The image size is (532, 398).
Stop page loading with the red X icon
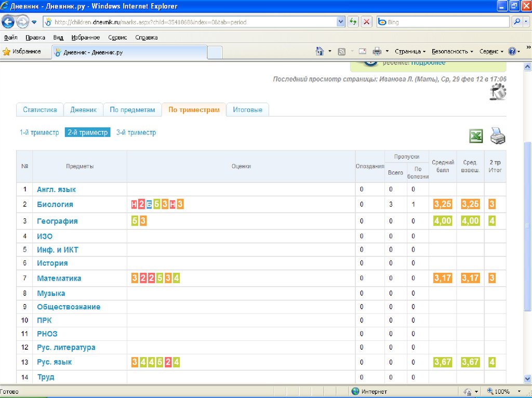click(367, 22)
